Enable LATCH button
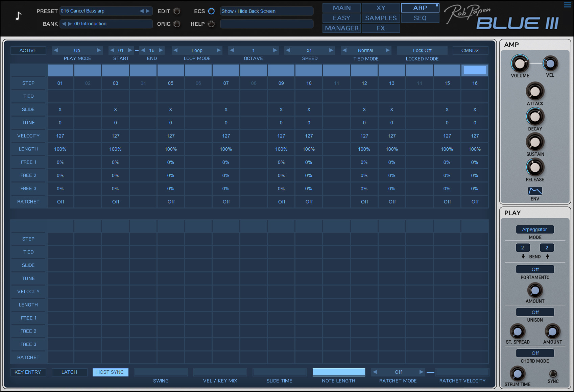This screenshot has width=574, height=392. coord(69,372)
